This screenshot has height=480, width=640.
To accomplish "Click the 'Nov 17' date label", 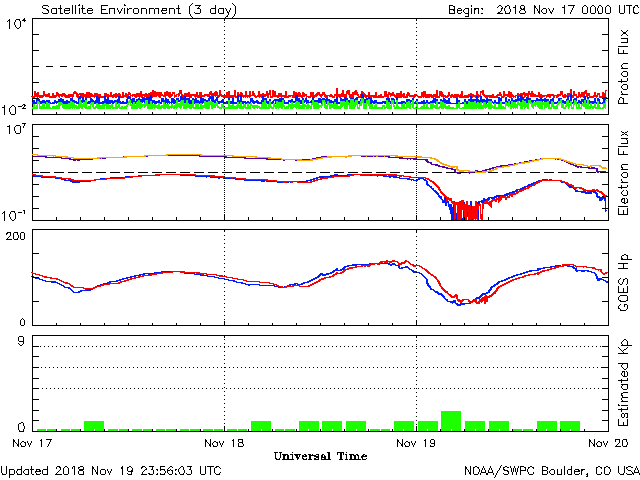I will pyautogui.click(x=32, y=443).
